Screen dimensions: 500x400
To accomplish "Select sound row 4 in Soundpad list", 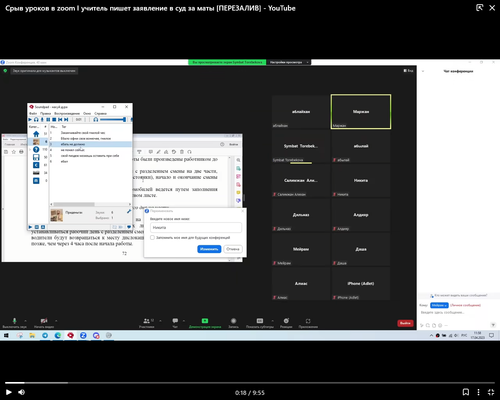I will click(91, 150).
